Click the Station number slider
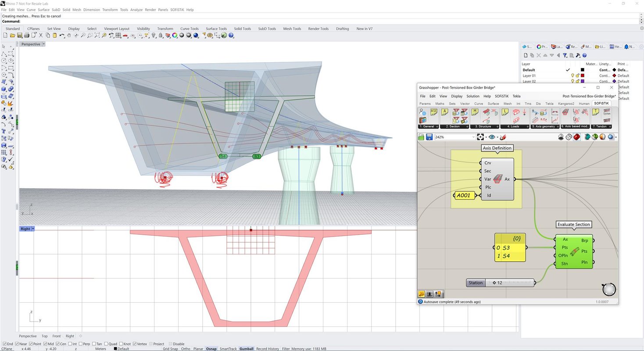The height and width of the screenshot is (351, 644). pyautogui.click(x=501, y=283)
